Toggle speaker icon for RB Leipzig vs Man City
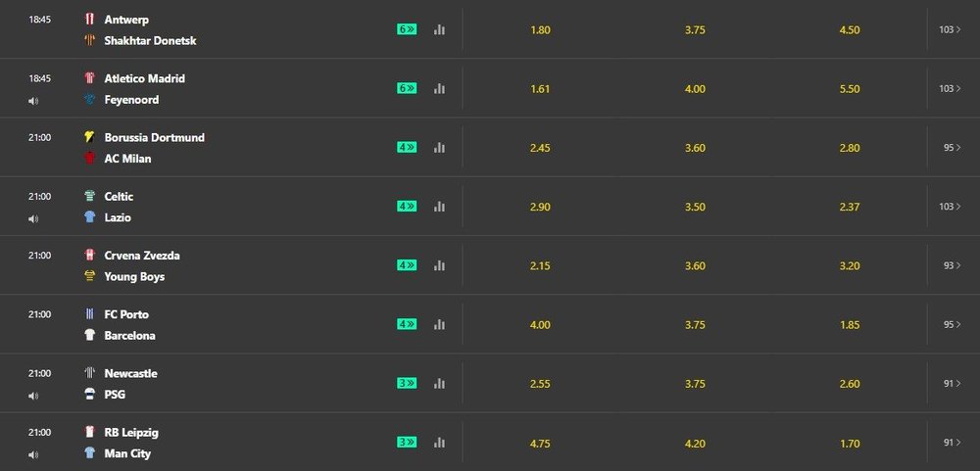Image resolution: width=980 pixels, height=471 pixels. (33, 454)
